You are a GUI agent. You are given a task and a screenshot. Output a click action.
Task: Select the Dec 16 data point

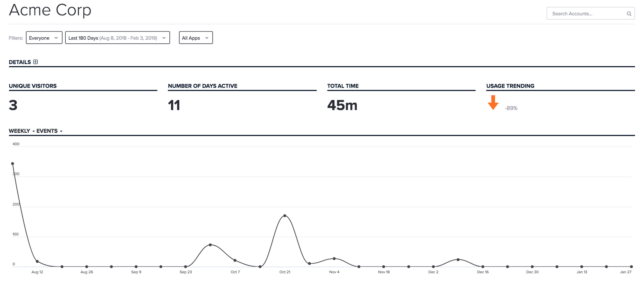[x=483, y=267]
